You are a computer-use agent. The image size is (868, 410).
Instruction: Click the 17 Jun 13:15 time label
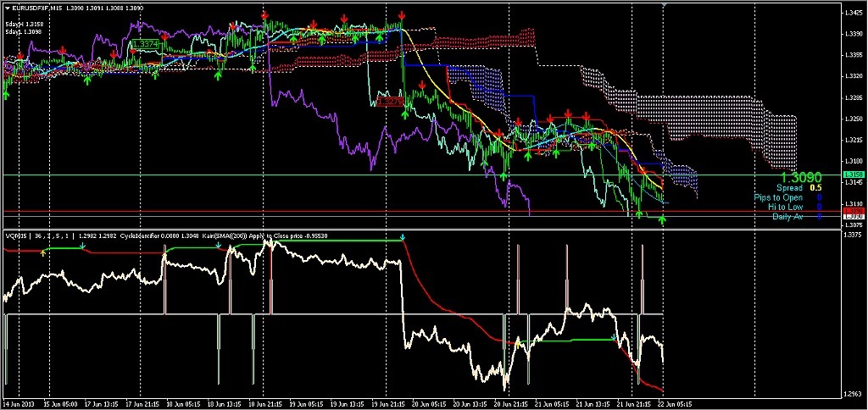[x=102, y=404]
